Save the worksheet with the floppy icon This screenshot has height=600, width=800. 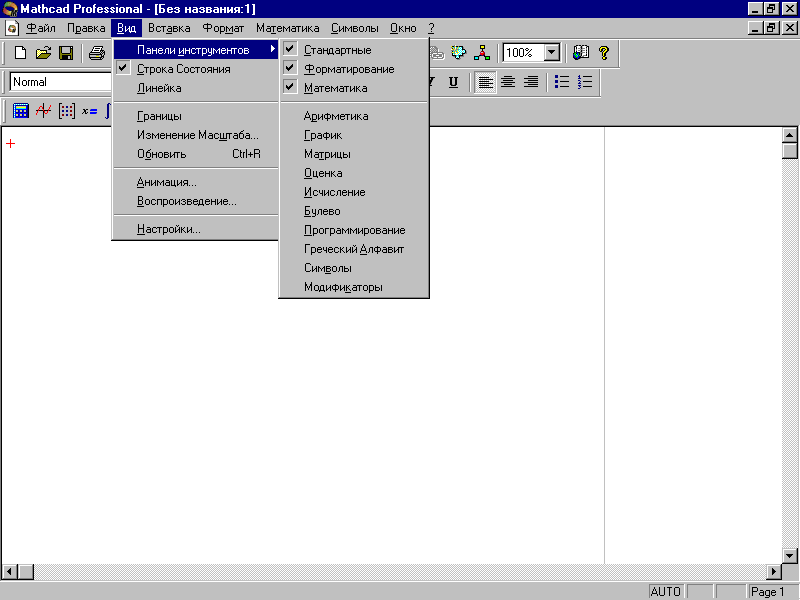pyautogui.click(x=66, y=53)
